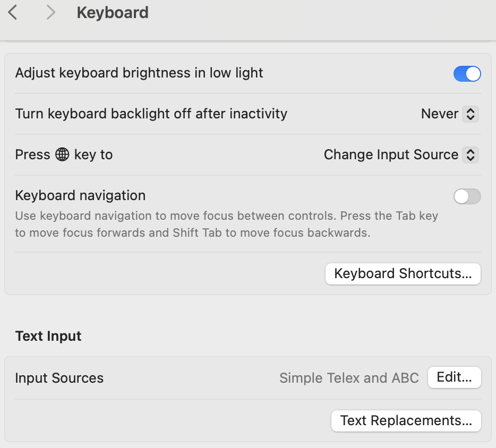Open Keyboard Shortcuts… dialog
Image resolution: width=496 pixels, height=448 pixels.
click(x=403, y=274)
